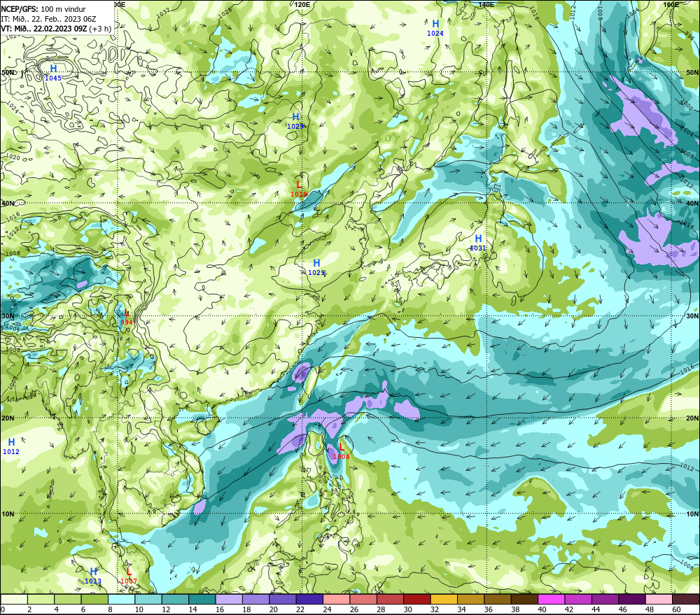Click the H 1012 high-pressure marker

coord(11,446)
